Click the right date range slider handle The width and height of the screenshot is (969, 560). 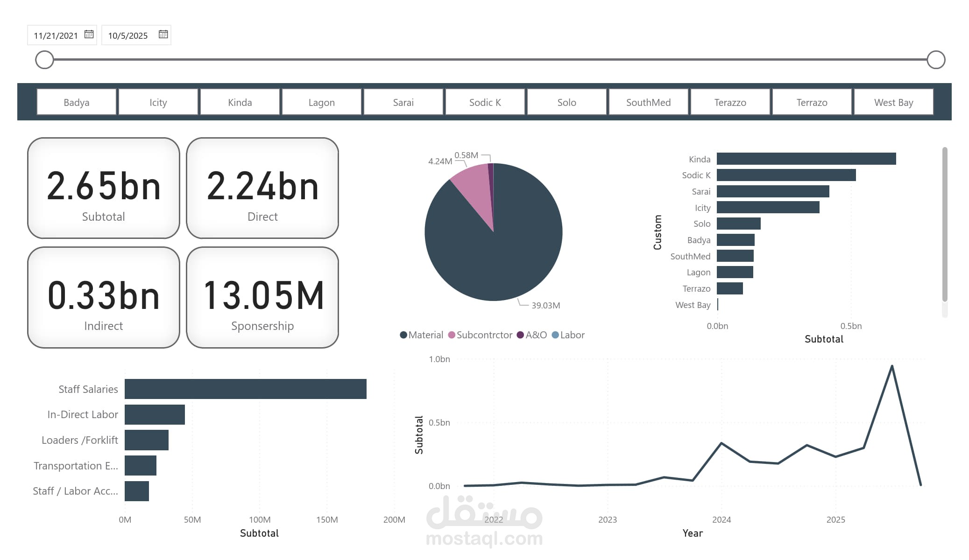[936, 60]
